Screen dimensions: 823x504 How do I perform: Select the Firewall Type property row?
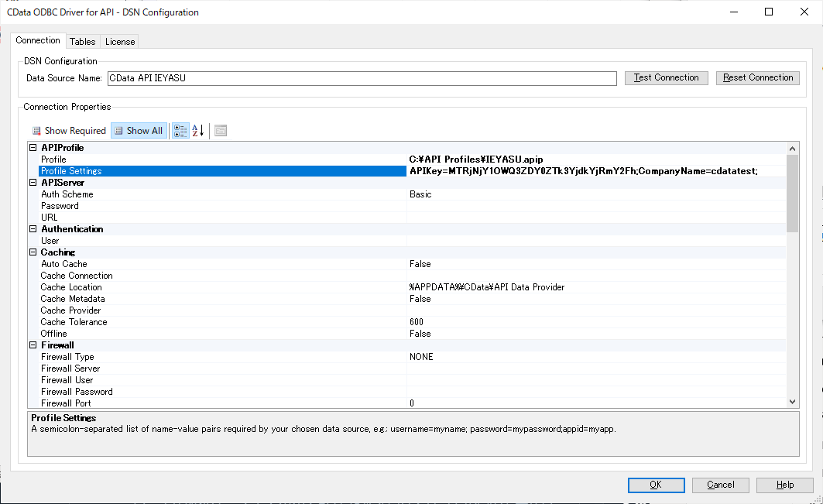point(67,357)
